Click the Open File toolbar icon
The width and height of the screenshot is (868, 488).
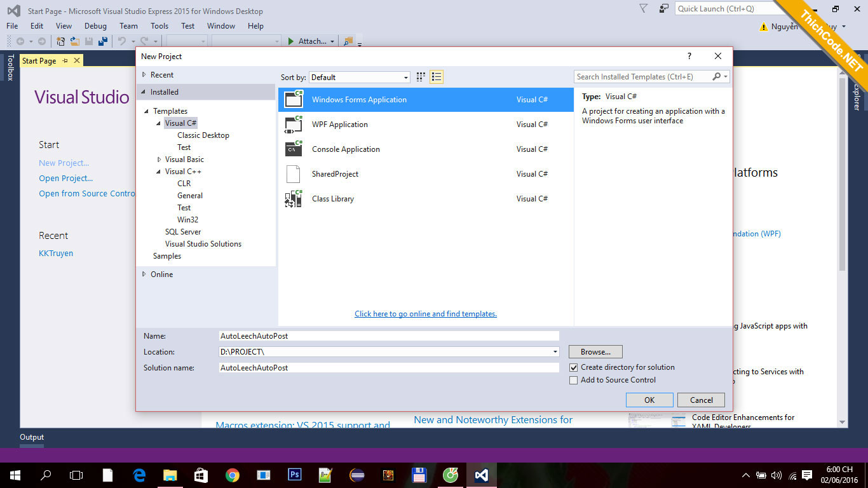(x=74, y=41)
